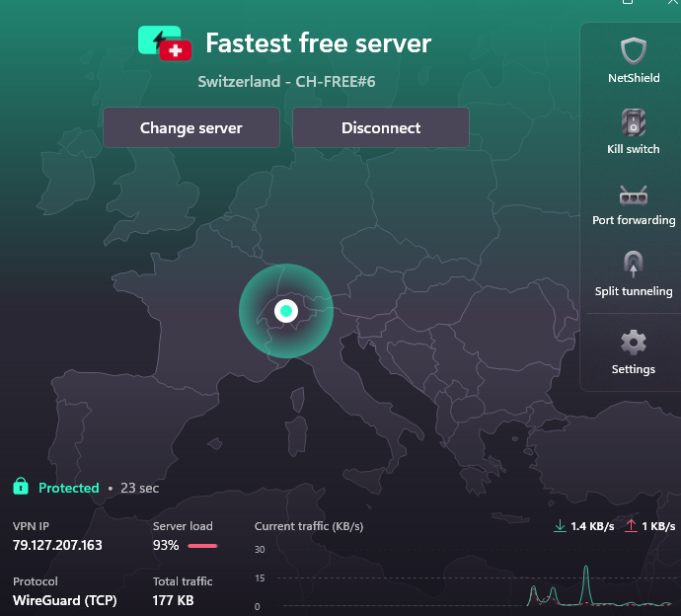This screenshot has width=681, height=616.
Task: Click the download speed arrow icon
Action: click(560, 526)
